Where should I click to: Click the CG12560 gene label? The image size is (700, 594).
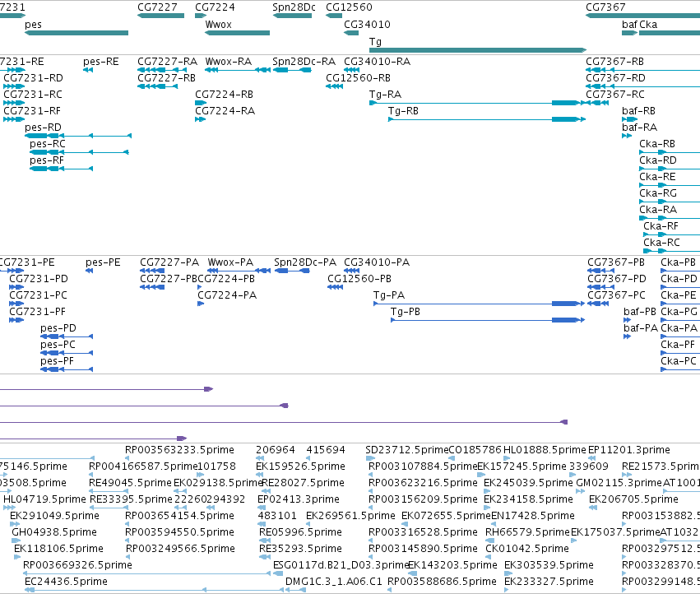(x=349, y=7)
